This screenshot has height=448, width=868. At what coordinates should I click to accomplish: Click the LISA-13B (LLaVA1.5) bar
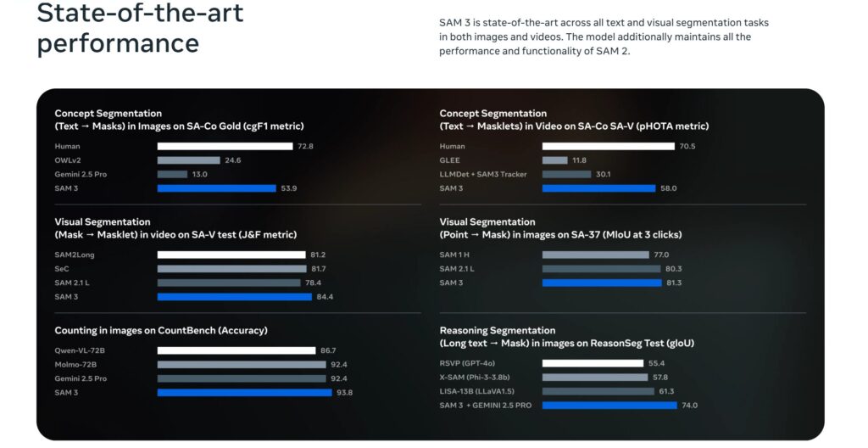click(x=597, y=391)
